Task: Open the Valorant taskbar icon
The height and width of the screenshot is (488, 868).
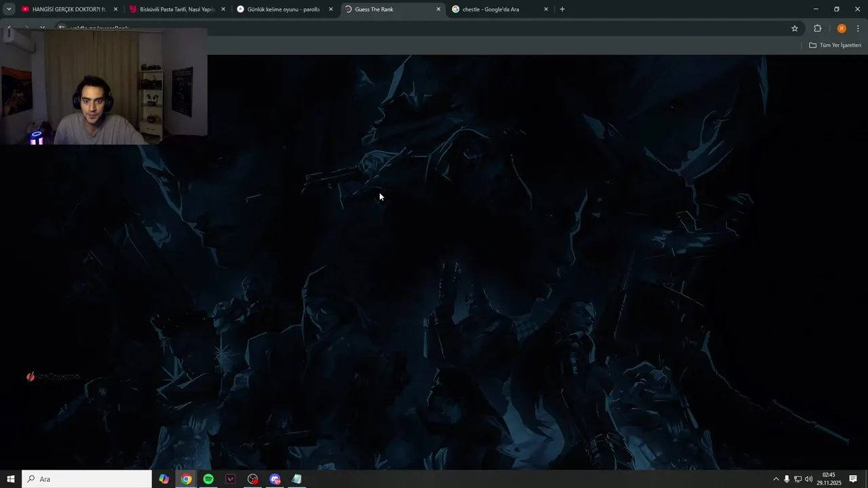Action: pos(231,479)
